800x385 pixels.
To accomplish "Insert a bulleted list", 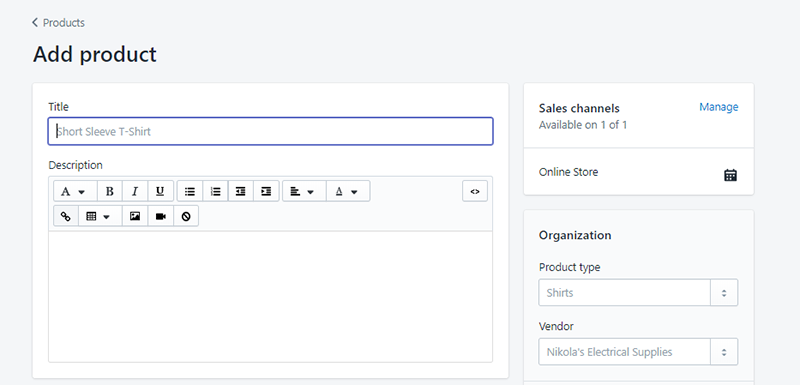I will 190,191.
